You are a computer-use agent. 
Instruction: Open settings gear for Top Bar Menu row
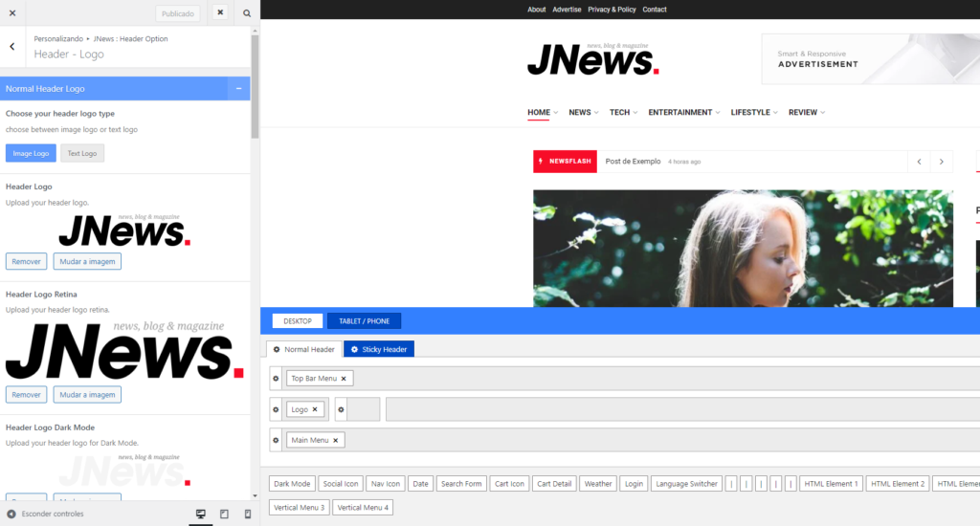coord(276,379)
